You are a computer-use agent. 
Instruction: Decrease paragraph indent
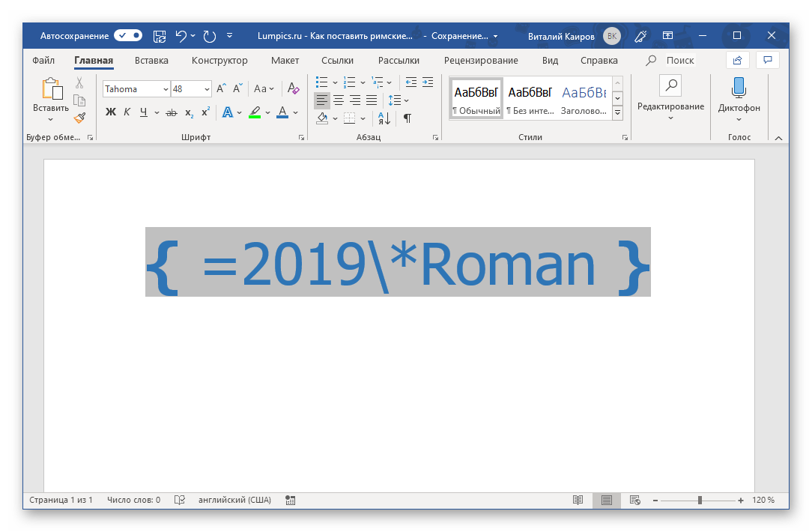click(411, 82)
